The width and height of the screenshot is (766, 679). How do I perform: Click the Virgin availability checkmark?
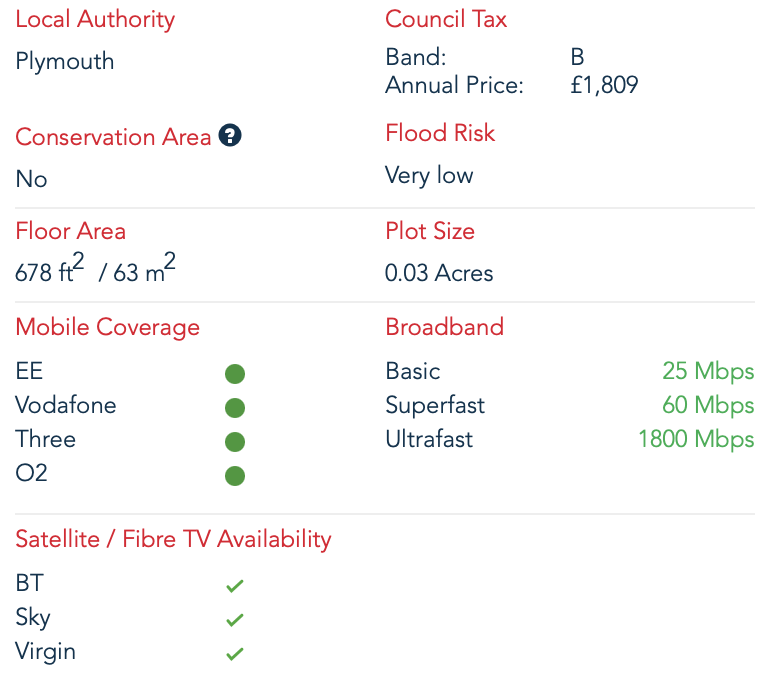click(x=235, y=654)
